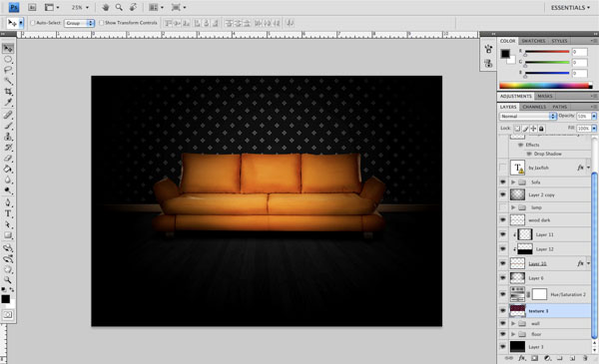Toggle visibility of the Drop Shadow effect
599x364 pixels.
click(x=529, y=154)
